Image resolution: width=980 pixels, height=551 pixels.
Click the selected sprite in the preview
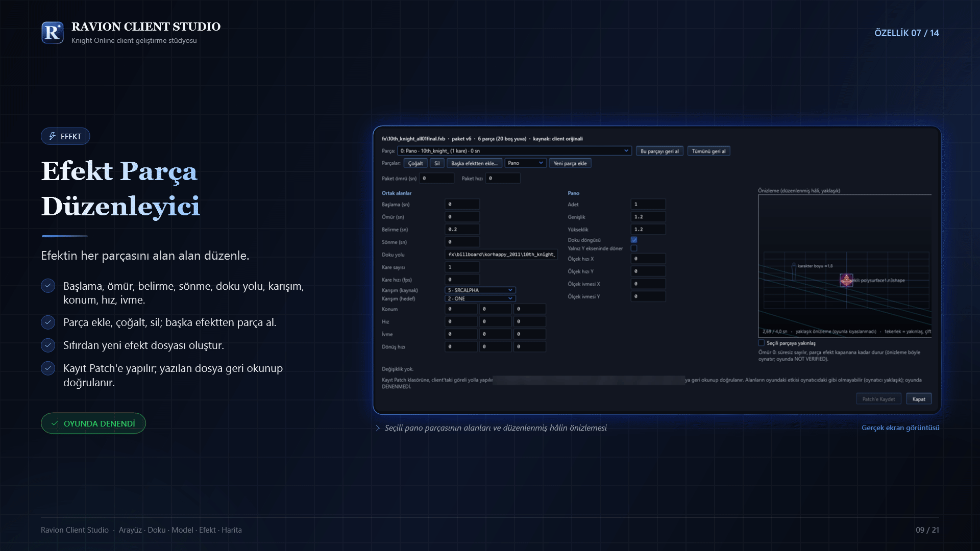846,280
